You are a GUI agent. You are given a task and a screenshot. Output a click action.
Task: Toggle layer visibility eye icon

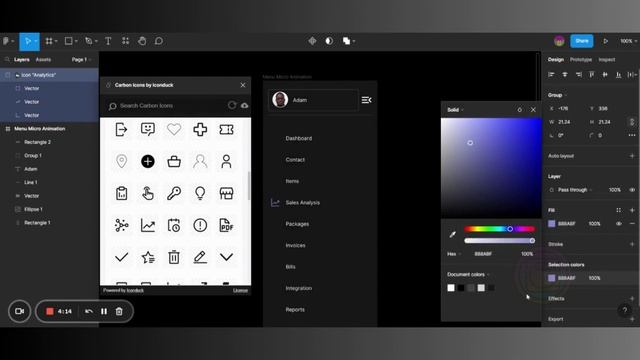[x=632, y=190]
